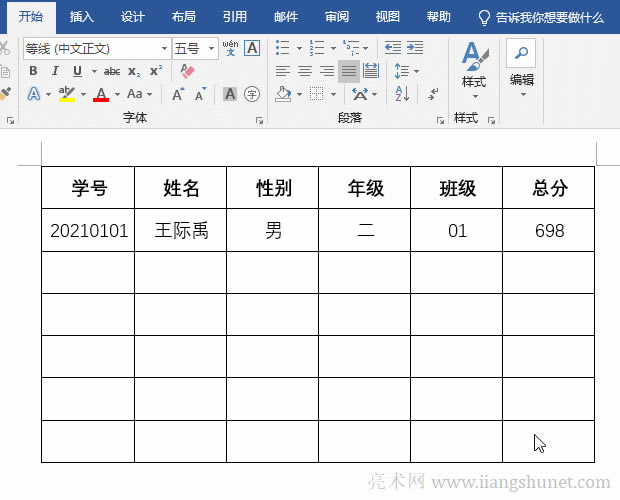Screen dimensions: 620x500
Task: Toggle strikethrough abc formatting
Action: pyautogui.click(x=112, y=71)
